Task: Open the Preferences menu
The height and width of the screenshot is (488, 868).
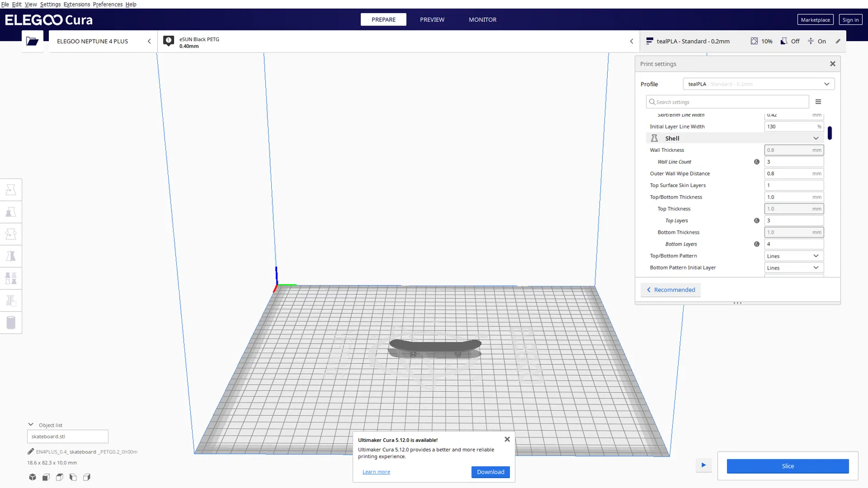Action: [108, 4]
